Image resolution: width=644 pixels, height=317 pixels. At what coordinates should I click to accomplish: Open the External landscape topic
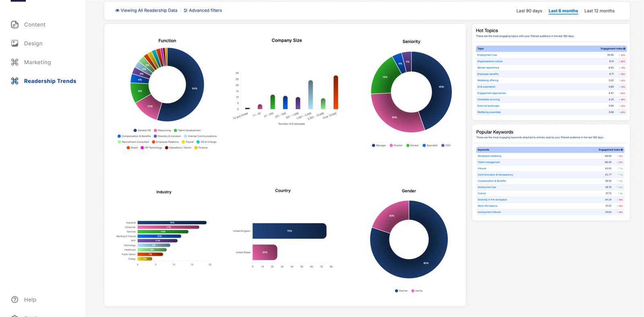488,106
